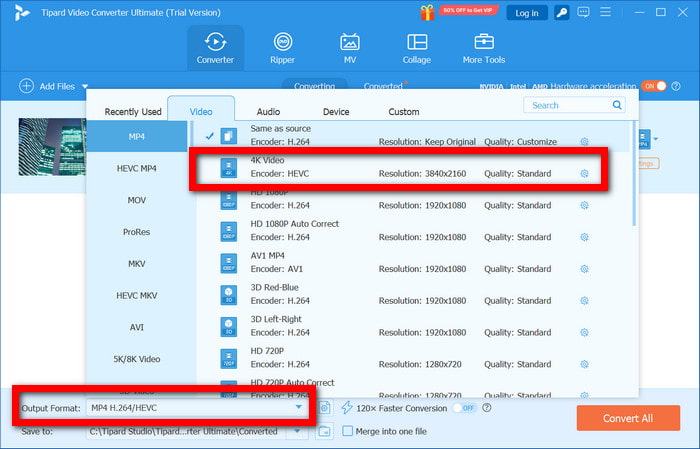Click the search magnifier icon
Screen dimensions: 700x449
point(616,105)
